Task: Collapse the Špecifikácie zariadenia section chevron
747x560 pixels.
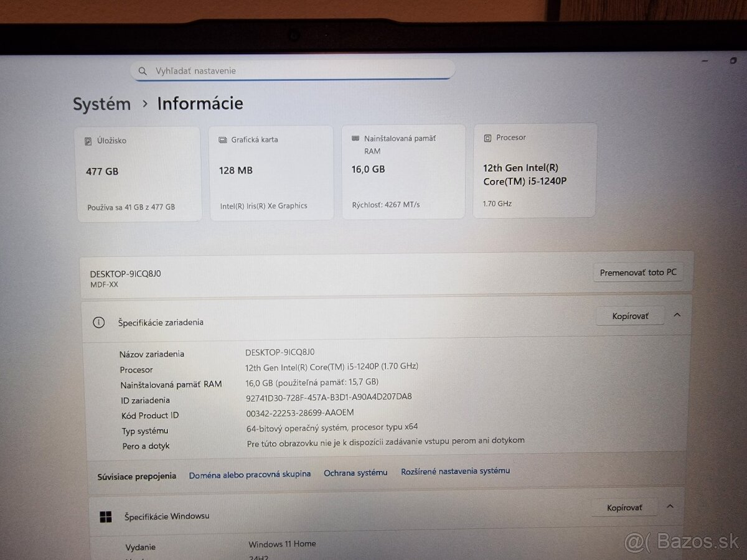Action: (x=677, y=315)
